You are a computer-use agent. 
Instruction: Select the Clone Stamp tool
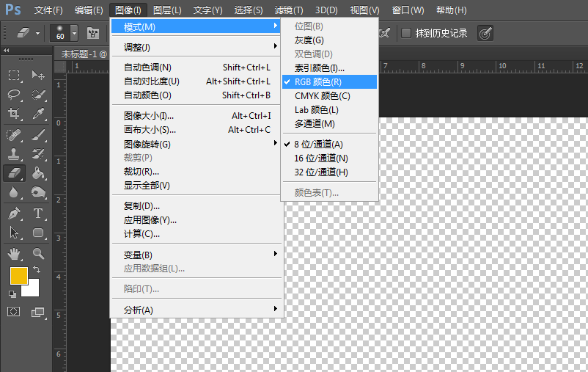14,154
